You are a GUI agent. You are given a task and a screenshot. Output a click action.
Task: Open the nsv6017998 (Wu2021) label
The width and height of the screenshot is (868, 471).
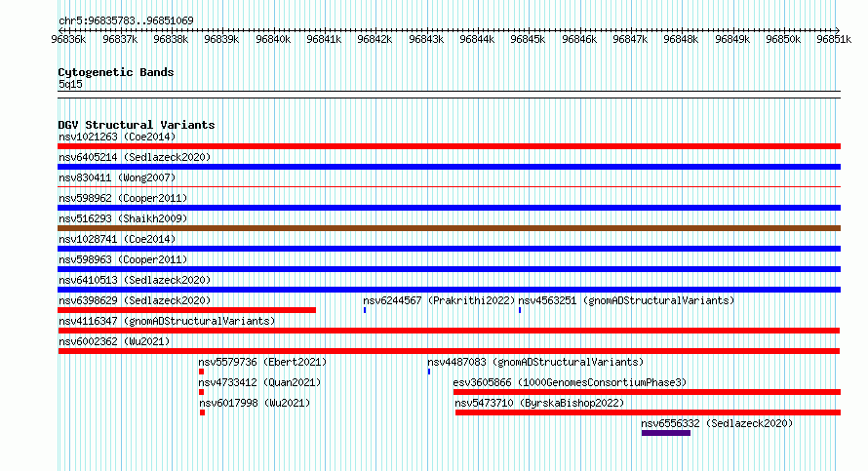[255, 403]
